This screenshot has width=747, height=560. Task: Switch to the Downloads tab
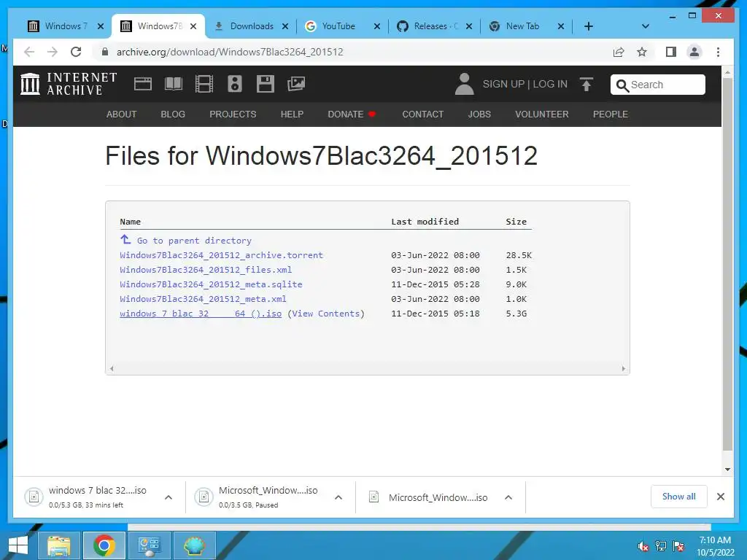click(x=244, y=26)
